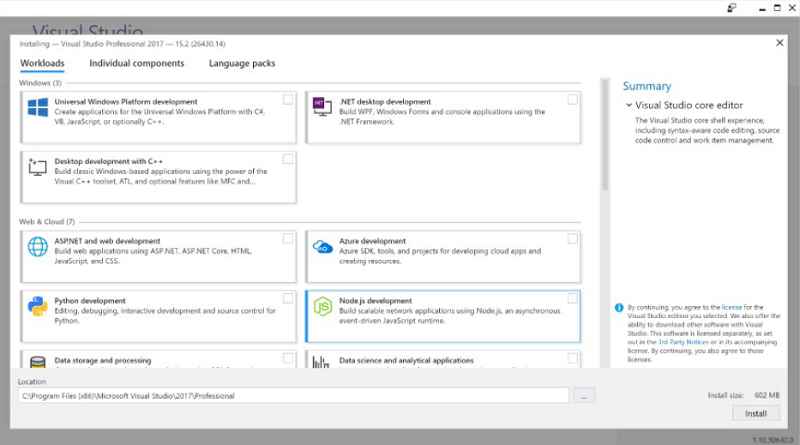Click the Azure development cloud icon
The width and height of the screenshot is (800, 445).
pos(322,246)
